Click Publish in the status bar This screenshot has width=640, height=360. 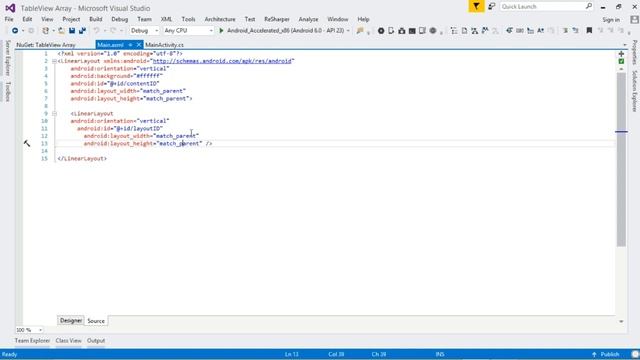point(610,354)
